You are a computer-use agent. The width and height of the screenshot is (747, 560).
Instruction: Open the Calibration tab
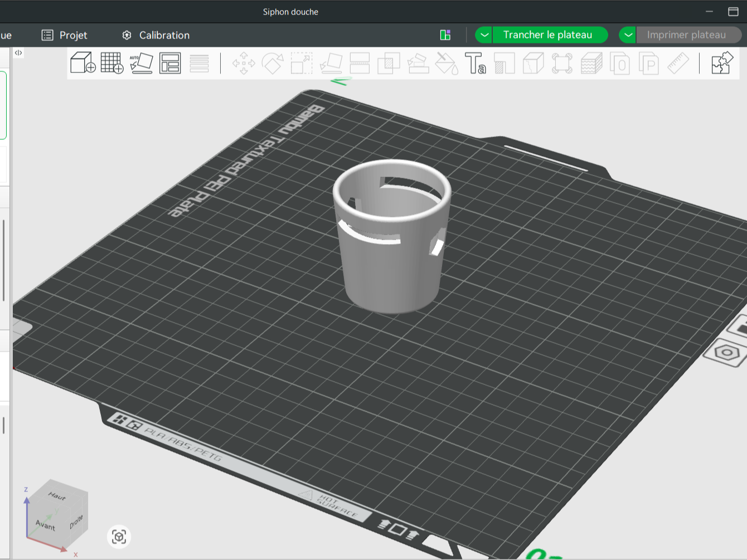pyautogui.click(x=156, y=35)
